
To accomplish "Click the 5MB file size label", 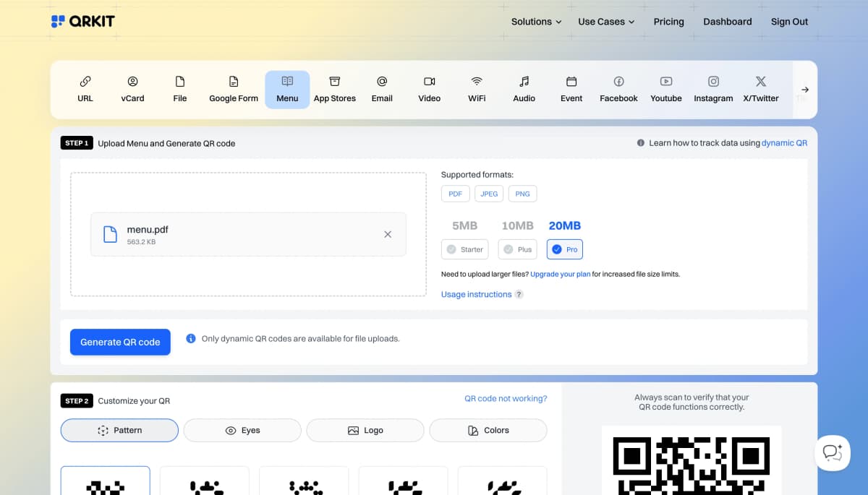I will [465, 225].
